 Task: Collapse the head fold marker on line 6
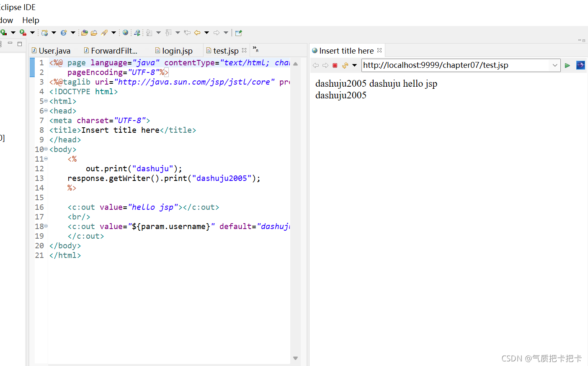(46, 111)
